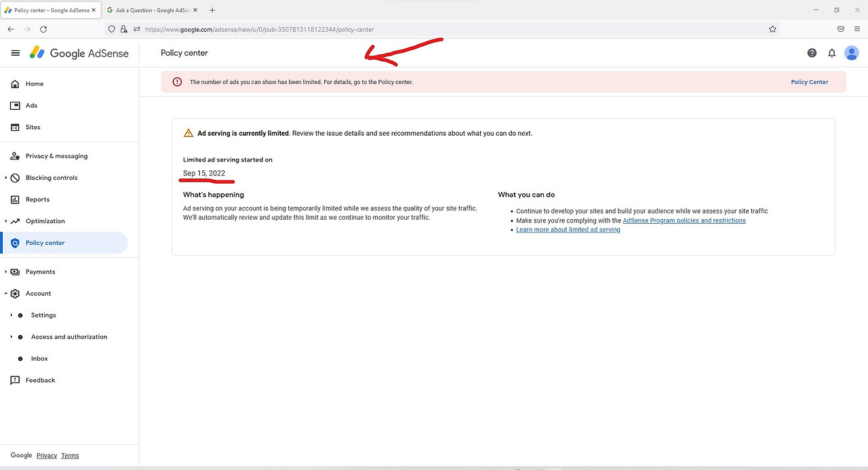The height and width of the screenshot is (470, 868).
Task: Click the Payments icon in sidebar
Action: 15,272
